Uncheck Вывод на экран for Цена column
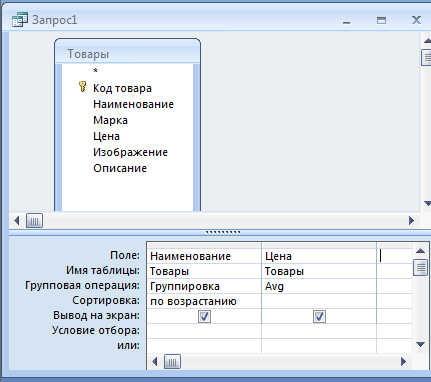Viewport: 431px width, 382px height. point(319,316)
